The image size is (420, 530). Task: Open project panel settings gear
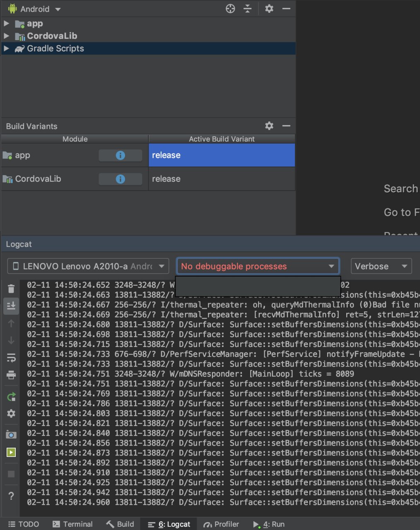click(x=269, y=9)
